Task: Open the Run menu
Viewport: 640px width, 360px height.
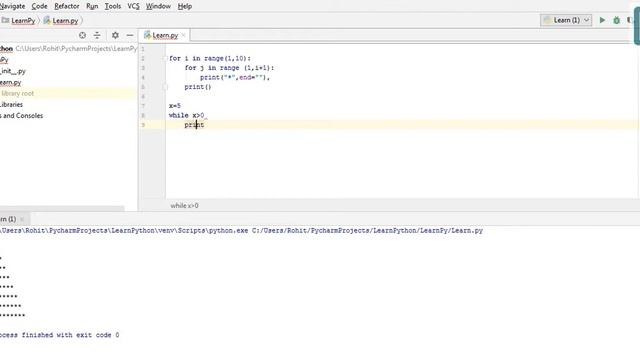Action: (92, 6)
